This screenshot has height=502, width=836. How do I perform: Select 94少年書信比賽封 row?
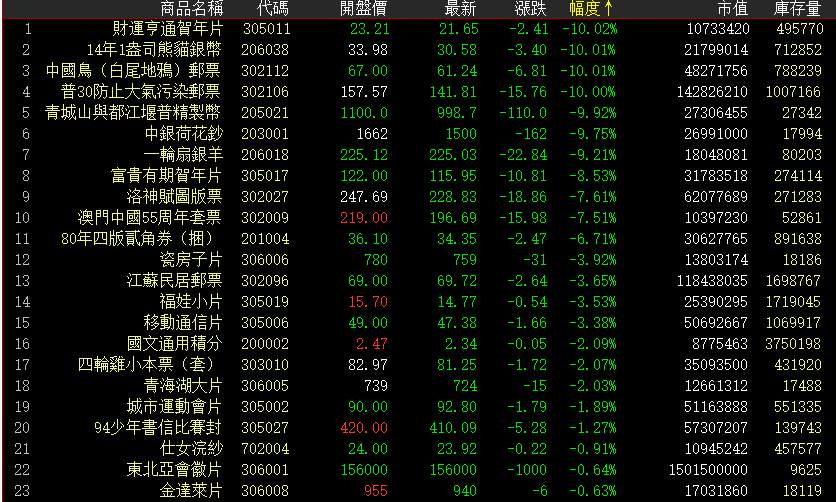tap(418, 428)
